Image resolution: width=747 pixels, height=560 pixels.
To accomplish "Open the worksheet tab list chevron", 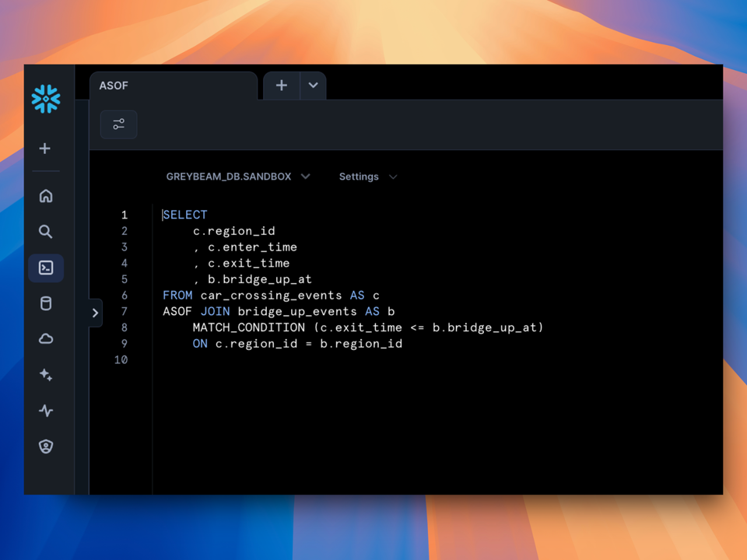I will (x=313, y=86).
